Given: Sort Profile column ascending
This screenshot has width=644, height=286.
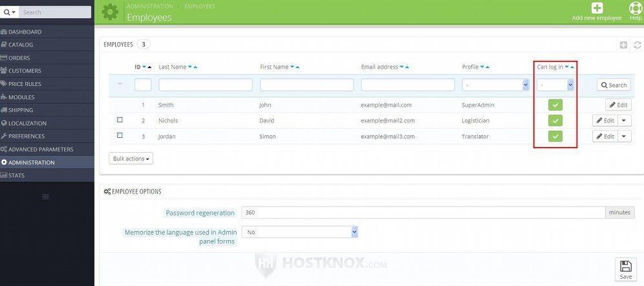Looking at the screenshot, I should click(488, 67).
